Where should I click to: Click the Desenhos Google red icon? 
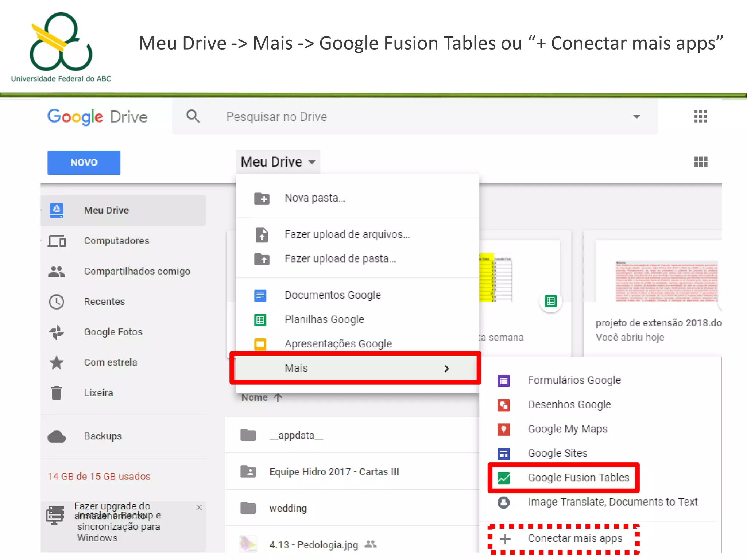[x=504, y=405]
